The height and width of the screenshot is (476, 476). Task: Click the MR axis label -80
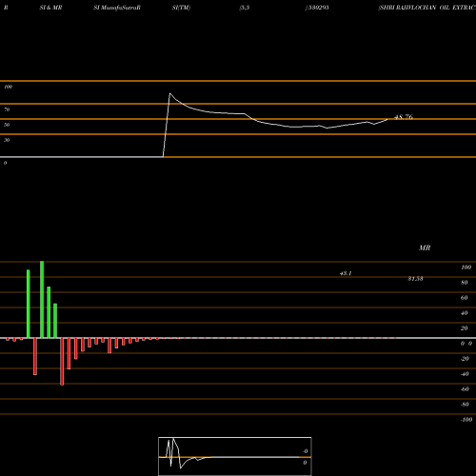pos(465,405)
